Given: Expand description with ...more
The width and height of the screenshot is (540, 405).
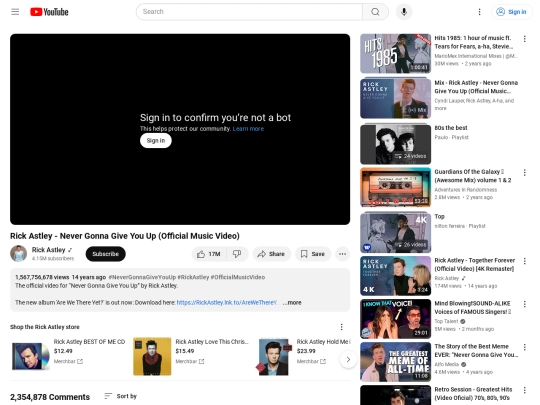Looking at the screenshot, I should pos(292,303).
